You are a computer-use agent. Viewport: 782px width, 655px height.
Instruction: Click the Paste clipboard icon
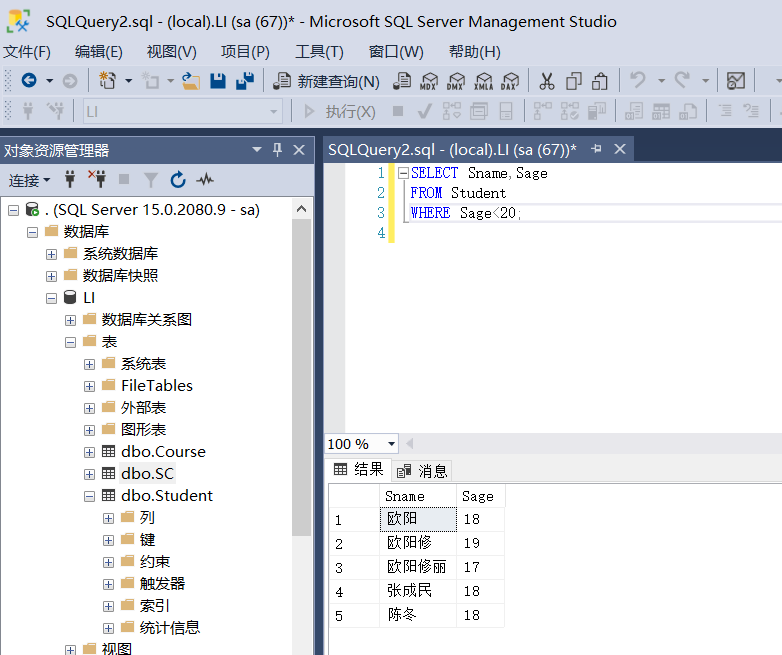pos(599,80)
